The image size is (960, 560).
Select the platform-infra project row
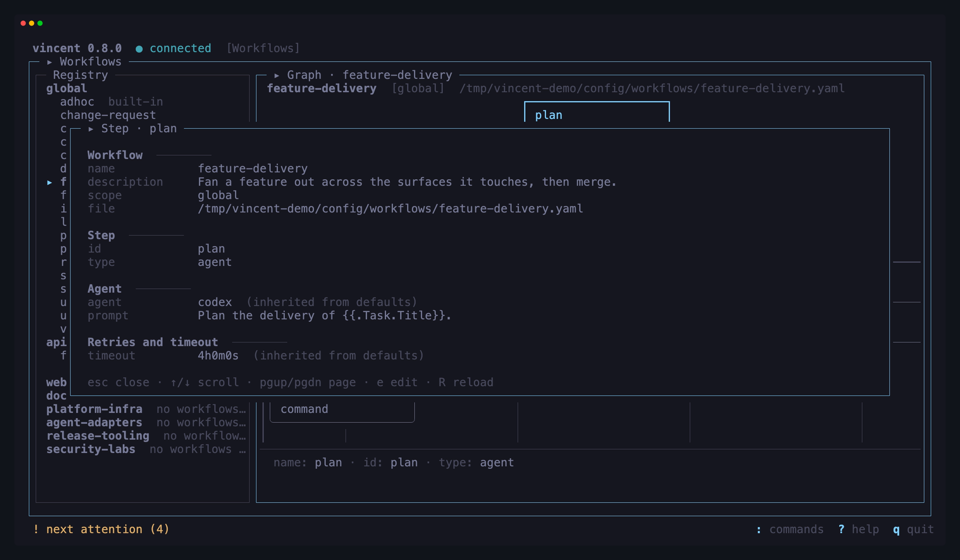click(146, 409)
